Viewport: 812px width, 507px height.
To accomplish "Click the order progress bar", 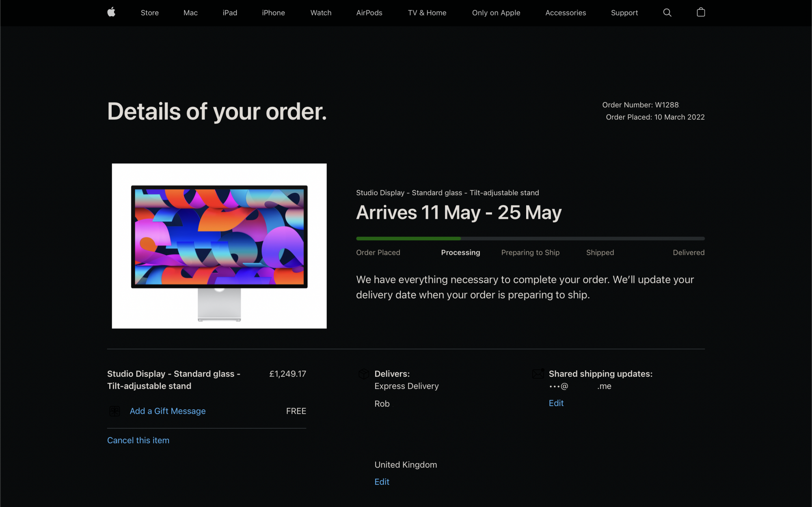I will (530, 239).
